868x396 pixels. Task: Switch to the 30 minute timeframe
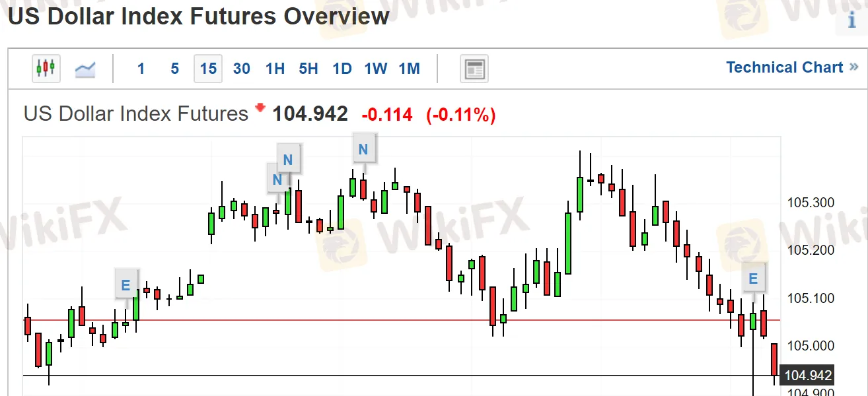(242, 69)
